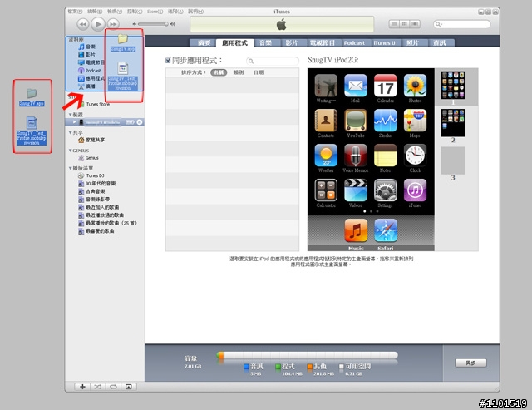This screenshot has height=410, width=532.
Task: Click the Previous track rewind button
Action: (83, 24)
